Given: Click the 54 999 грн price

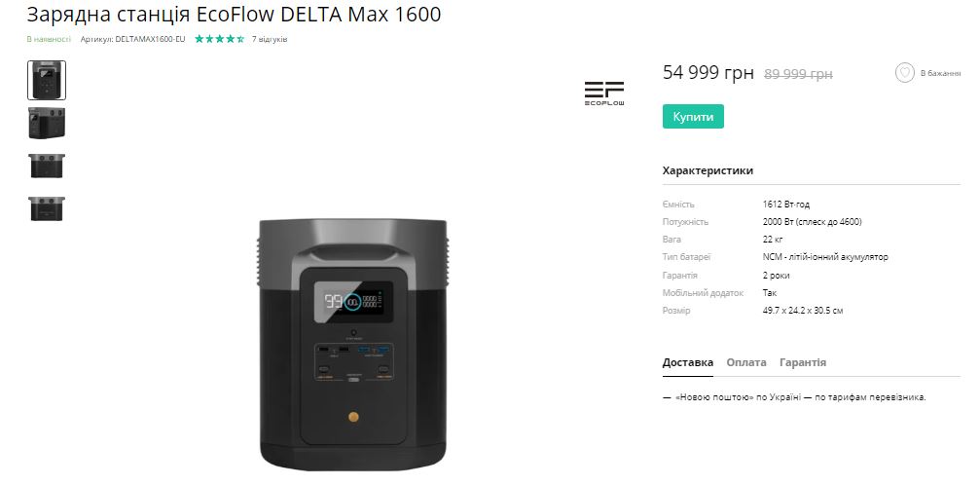Looking at the screenshot, I should tap(708, 73).
